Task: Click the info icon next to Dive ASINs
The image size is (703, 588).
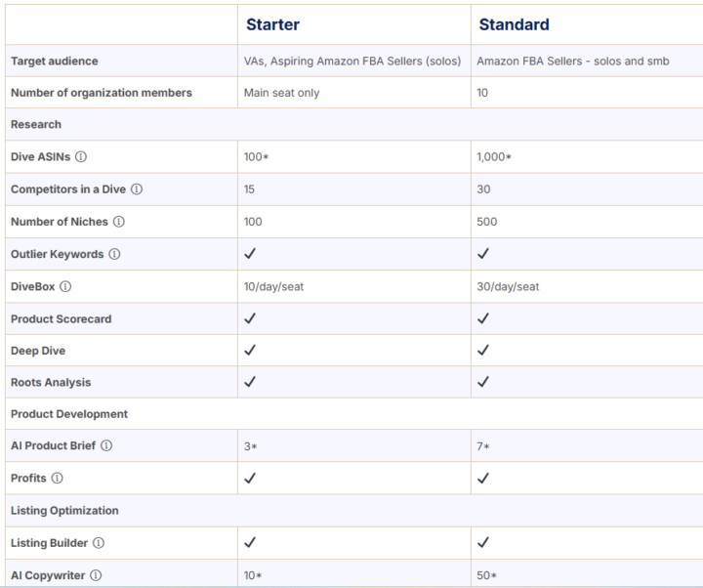Action: pos(81,157)
